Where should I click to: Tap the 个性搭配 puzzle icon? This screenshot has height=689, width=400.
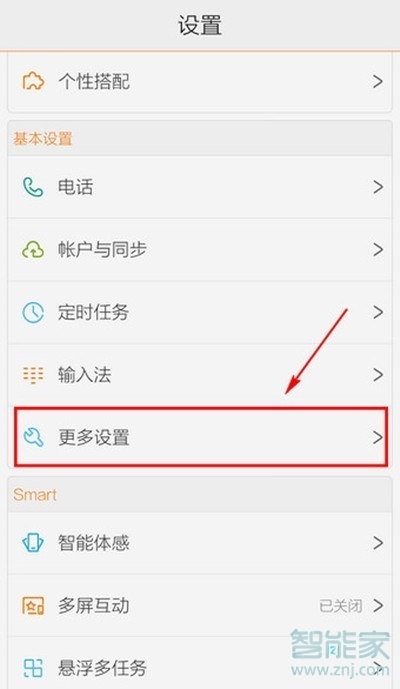(33, 81)
